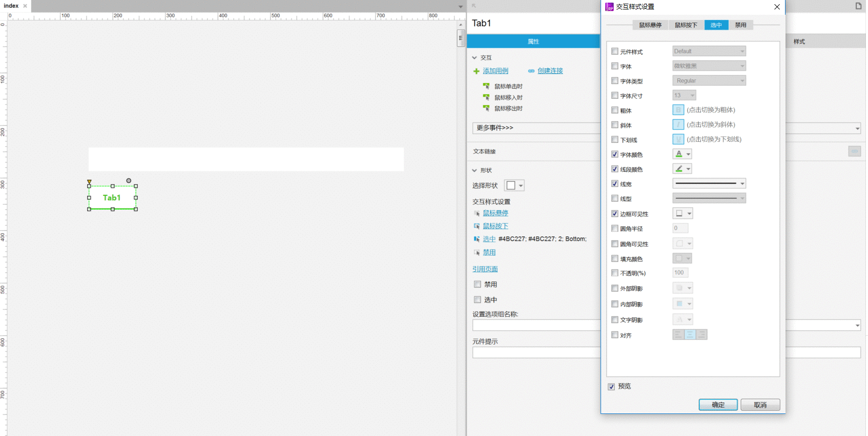Click the 鼠标单击时 event icon
Image resolution: width=868 pixels, height=436 pixels.
(486, 86)
